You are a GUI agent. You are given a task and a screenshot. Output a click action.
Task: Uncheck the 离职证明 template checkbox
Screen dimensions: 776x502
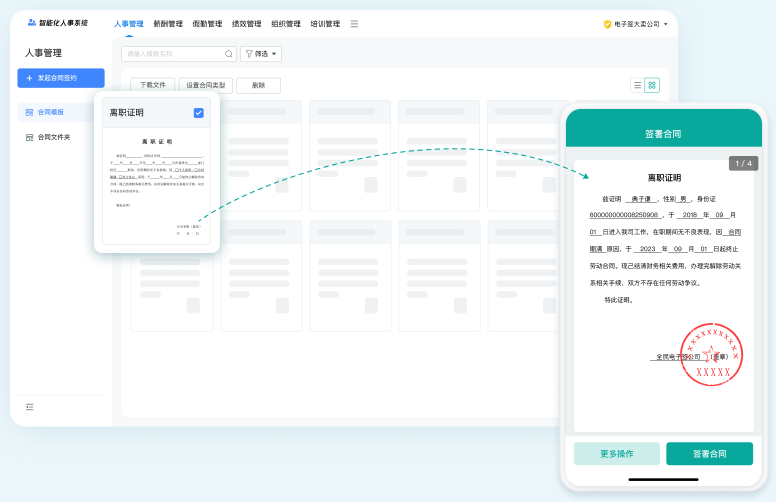tap(198, 113)
